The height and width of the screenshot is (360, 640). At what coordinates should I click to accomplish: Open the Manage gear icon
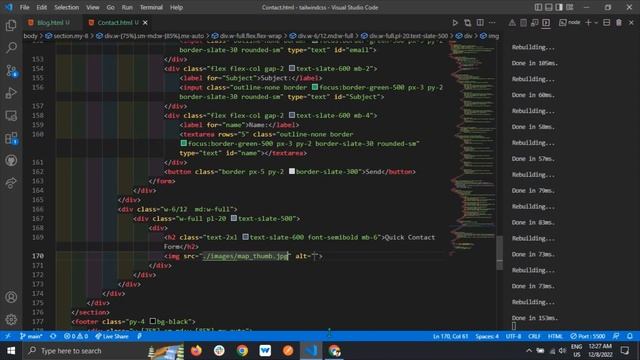[x=11, y=319]
